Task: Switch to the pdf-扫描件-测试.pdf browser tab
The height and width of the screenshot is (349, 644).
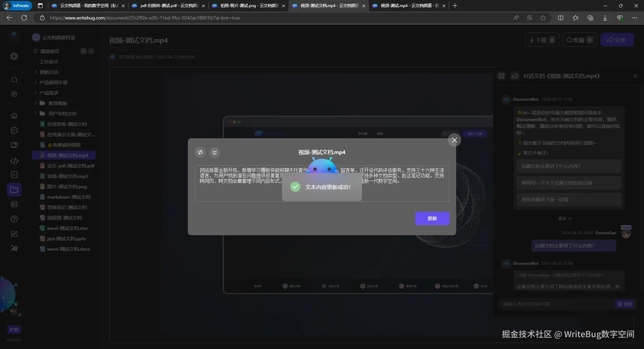Action: tap(164, 6)
